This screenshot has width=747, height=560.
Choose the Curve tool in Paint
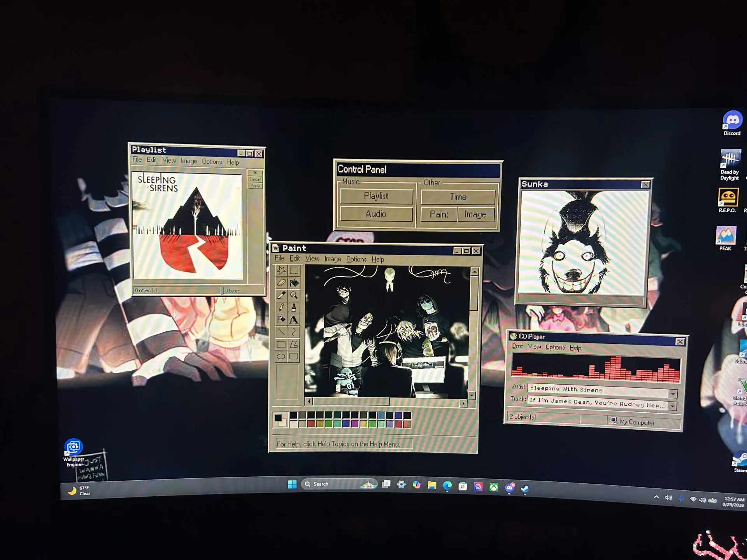coord(294,332)
